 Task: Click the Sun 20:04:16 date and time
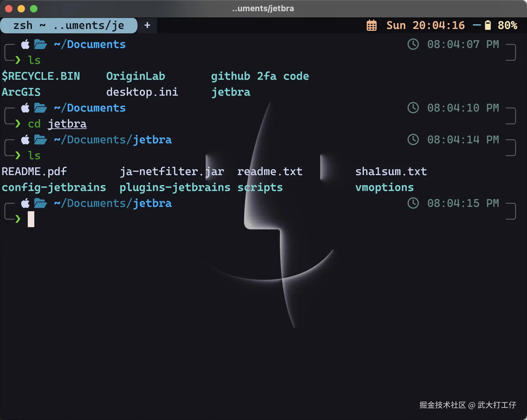[x=425, y=25]
